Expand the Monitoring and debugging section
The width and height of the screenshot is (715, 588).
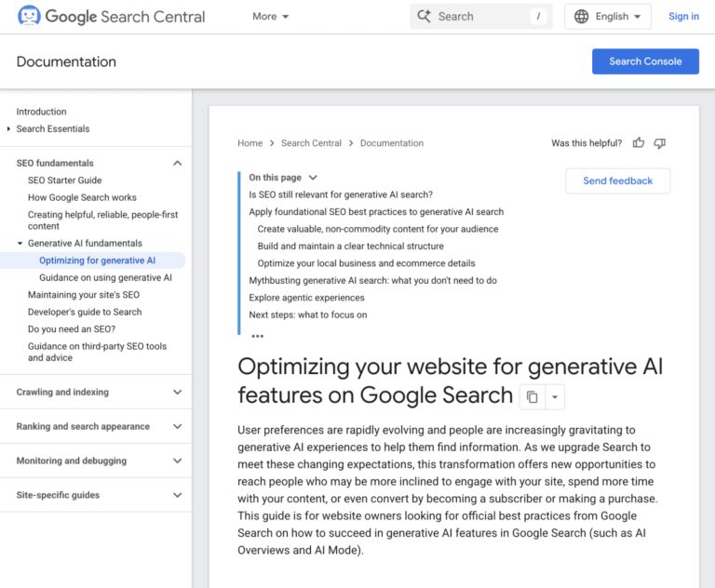tap(178, 461)
